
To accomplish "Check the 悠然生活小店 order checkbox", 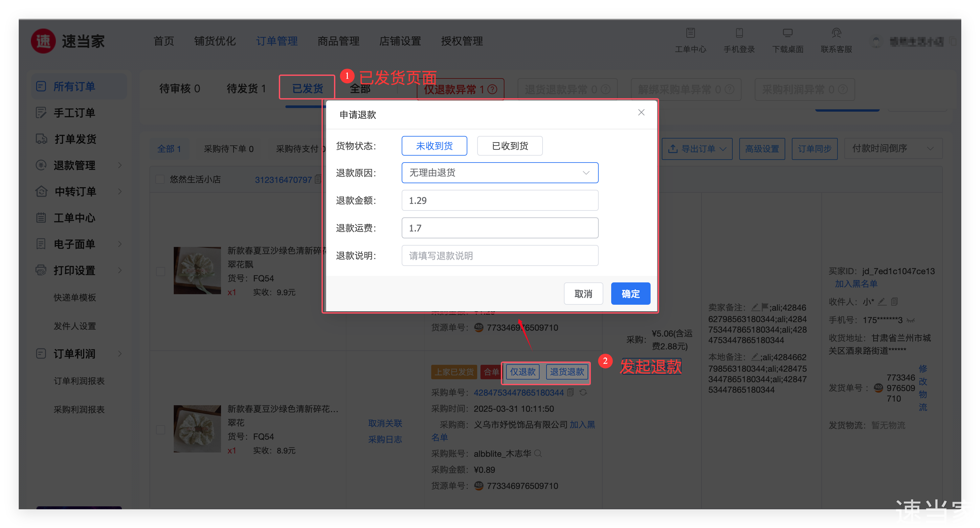I will click(160, 180).
